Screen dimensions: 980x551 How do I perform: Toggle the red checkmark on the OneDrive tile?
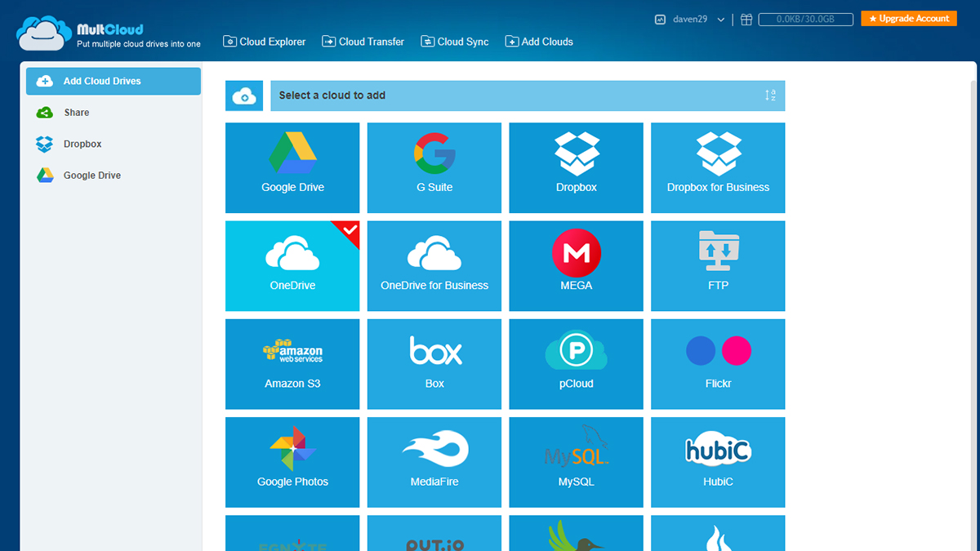[x=349, y=231]
